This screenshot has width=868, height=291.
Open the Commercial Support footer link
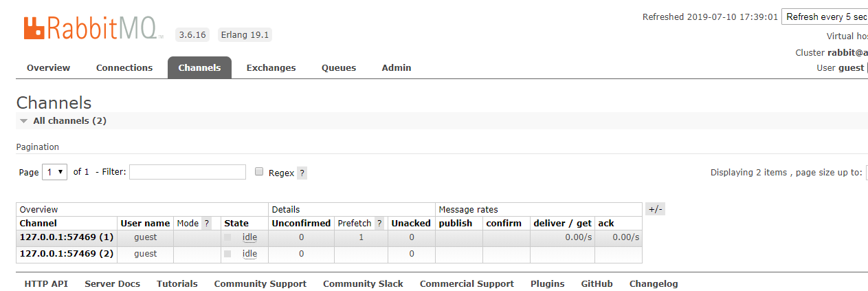(x=467, y=283)
